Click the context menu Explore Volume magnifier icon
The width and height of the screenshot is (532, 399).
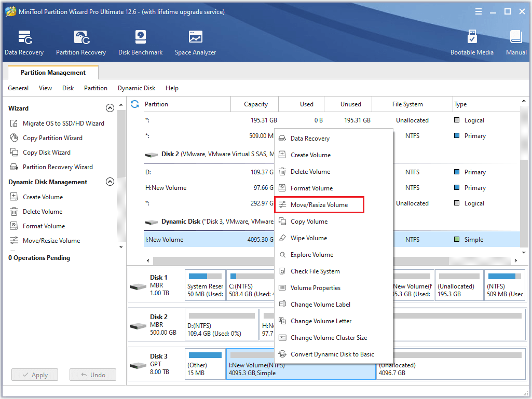click(282, 254)
